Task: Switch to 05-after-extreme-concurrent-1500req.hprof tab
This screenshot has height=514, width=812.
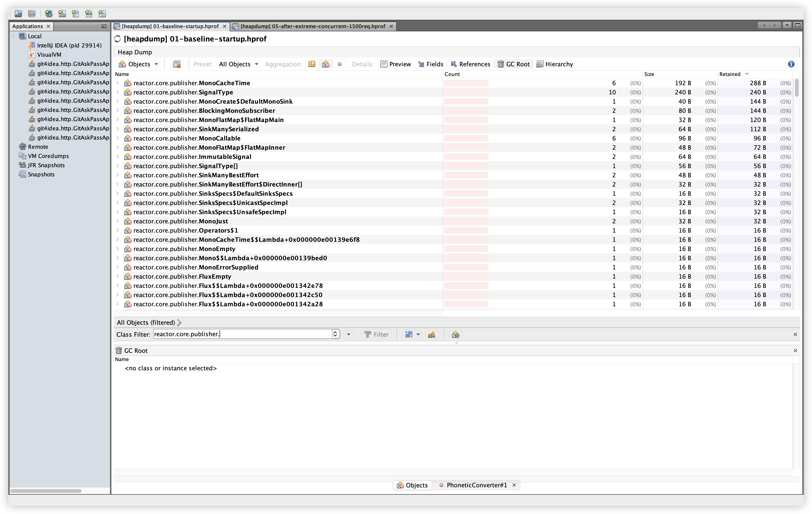Action: tap(312, 26)
